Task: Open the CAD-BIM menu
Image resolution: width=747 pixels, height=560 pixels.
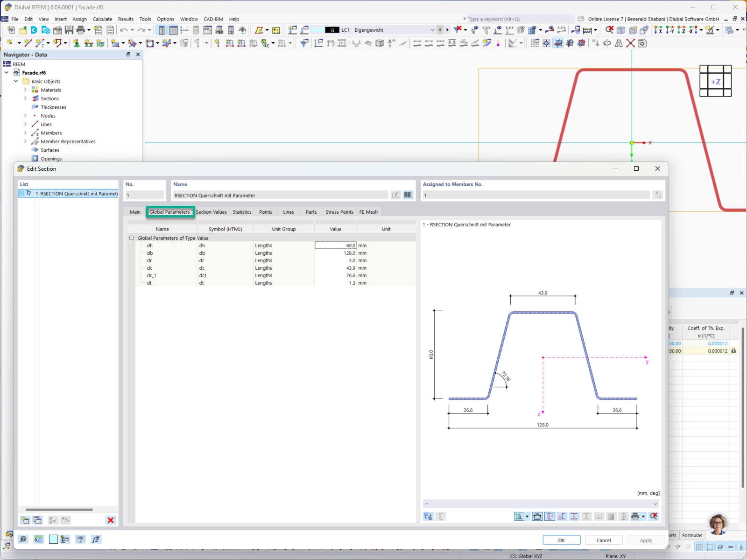Action: click(x=213, y=19)
